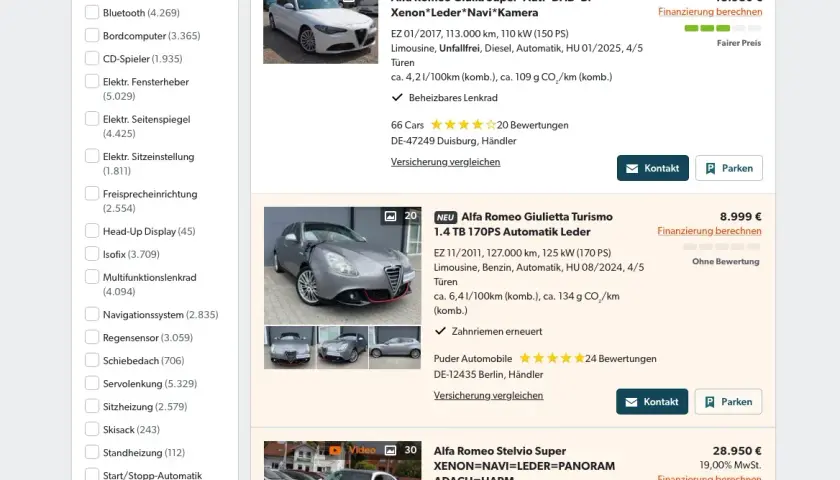The image size is (840, 480).
Task: Check Multifunktionslenkrad option
Action: (x=92, y=277)
